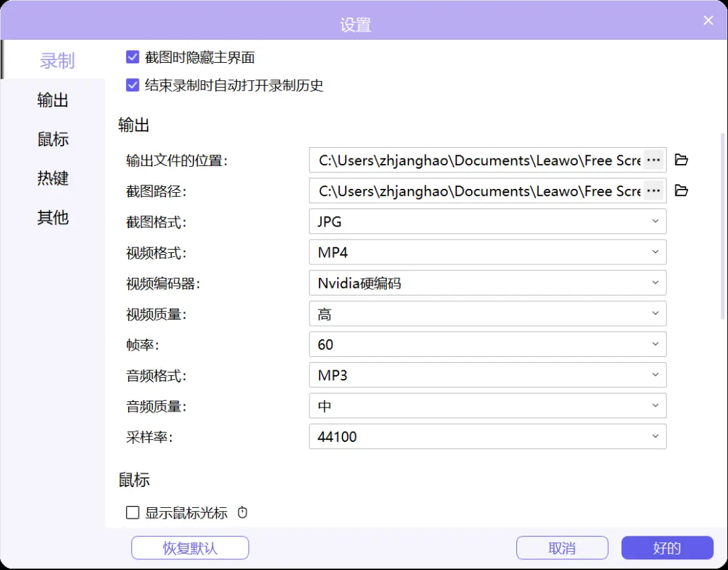Open folder icon beside output file location
This screenshot has width=728, height=570.
click(681, 160)
